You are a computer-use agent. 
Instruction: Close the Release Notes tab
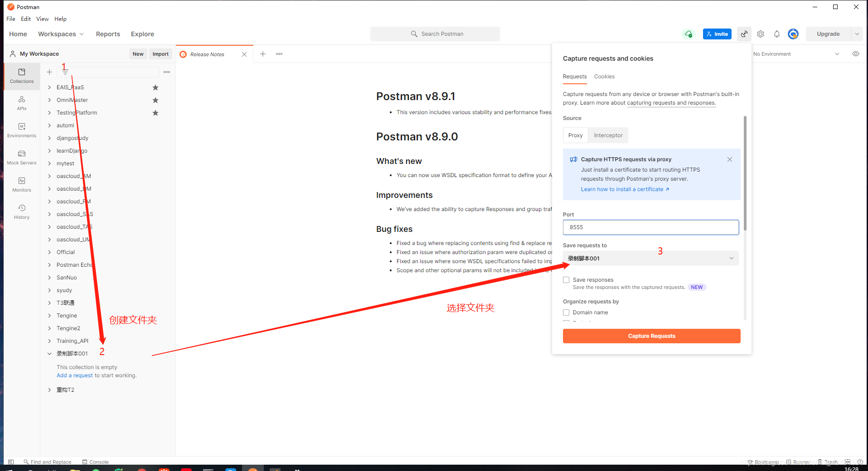(244, 54)
